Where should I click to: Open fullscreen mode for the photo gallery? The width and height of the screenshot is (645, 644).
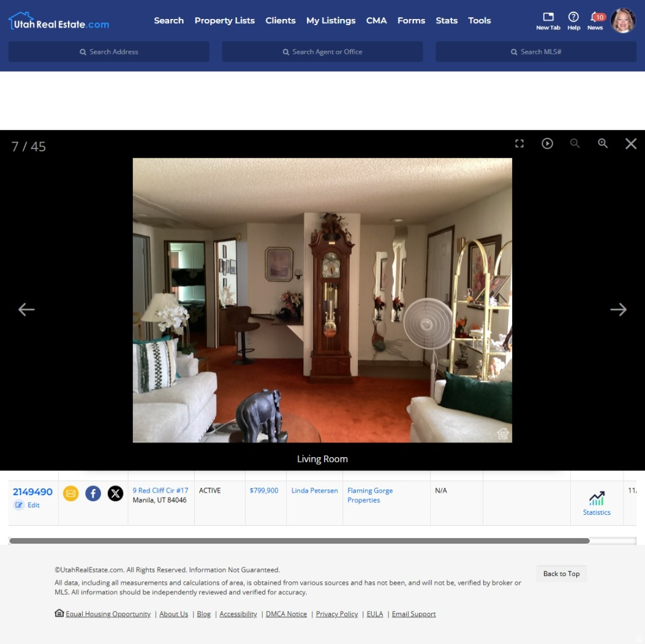click(x=519, y=143)
